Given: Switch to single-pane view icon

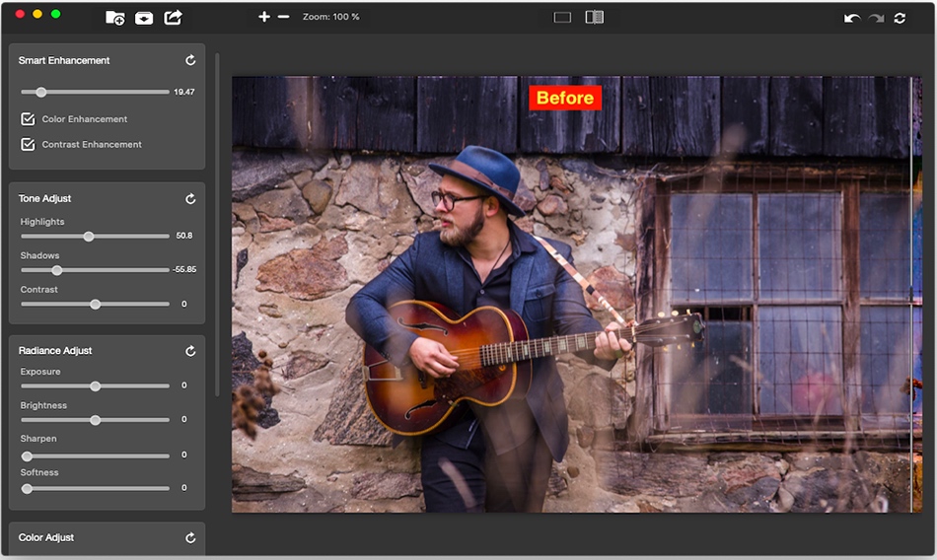Looking at the screenshot, I should pyautogui.click(x=562, y=18).
